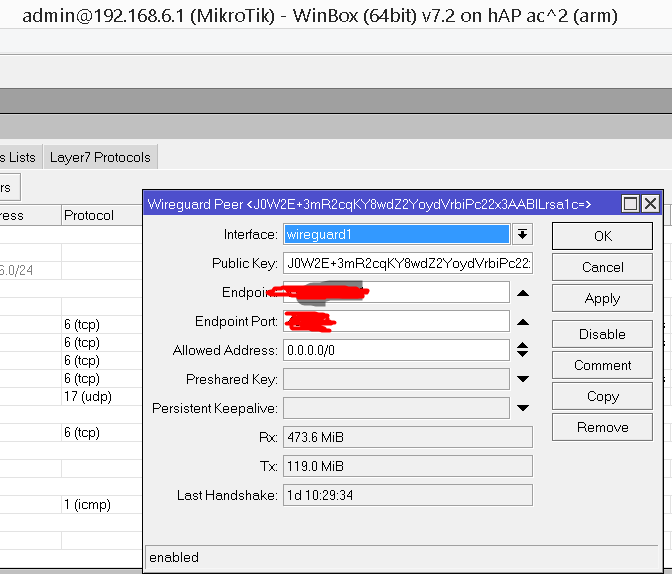672x574 pixels.
Task: Click the Cancel button
Action: pos(602,267)
